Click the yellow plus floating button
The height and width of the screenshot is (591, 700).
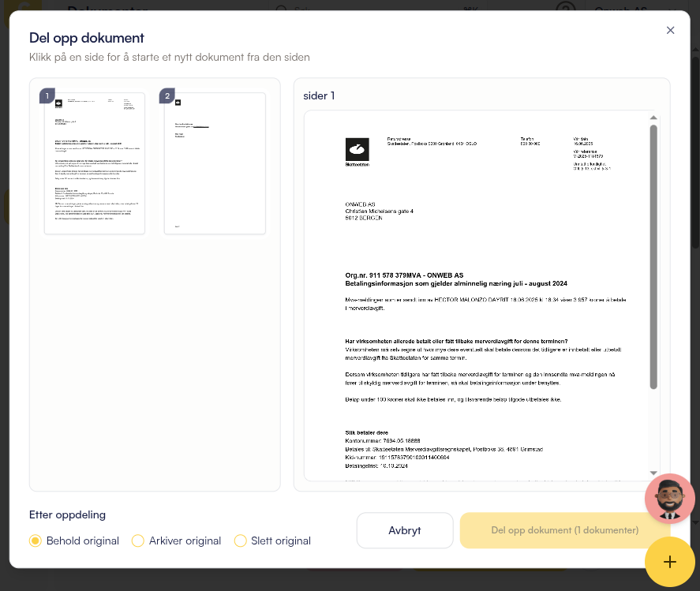[x=669, y=561]
